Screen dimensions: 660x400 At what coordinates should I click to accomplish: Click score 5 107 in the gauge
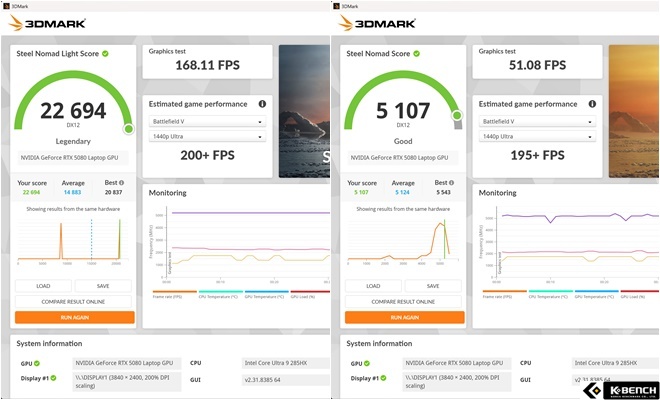[x=403, y=111]
